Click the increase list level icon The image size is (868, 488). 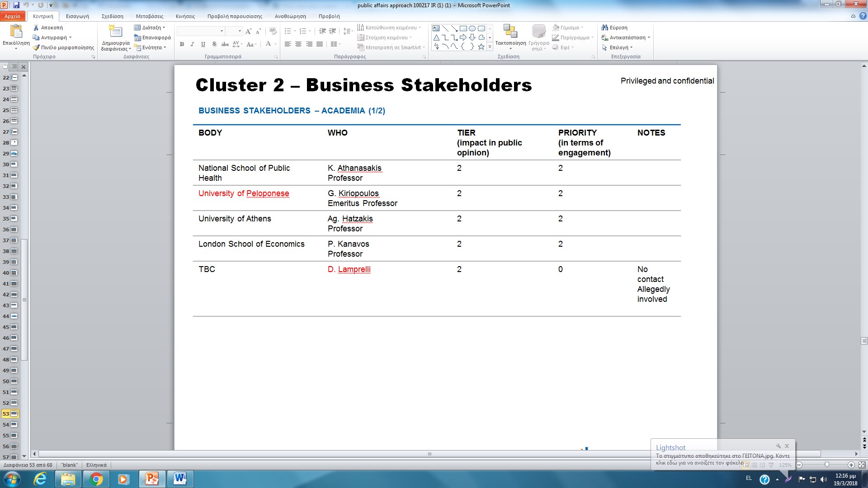point(333,31)
